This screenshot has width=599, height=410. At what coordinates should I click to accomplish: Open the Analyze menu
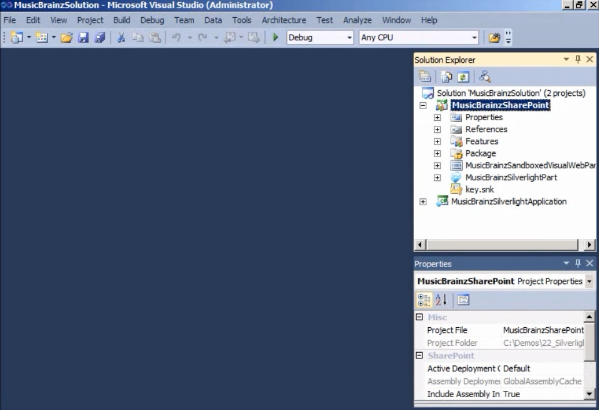[357, 20]
